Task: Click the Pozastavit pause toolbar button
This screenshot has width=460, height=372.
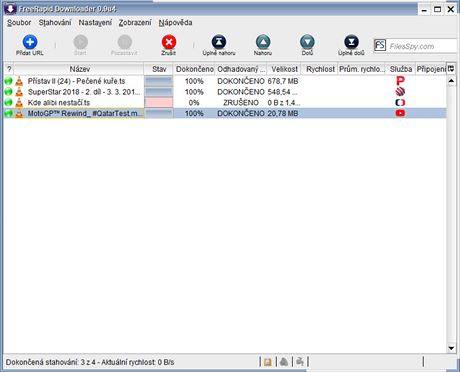Action: (124, 45)
